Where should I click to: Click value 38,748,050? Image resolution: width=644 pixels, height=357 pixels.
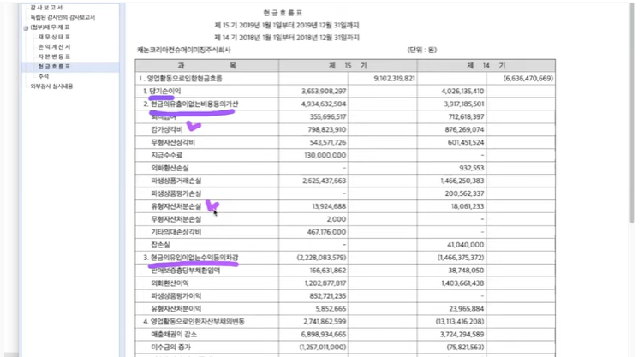coord(466,271)
